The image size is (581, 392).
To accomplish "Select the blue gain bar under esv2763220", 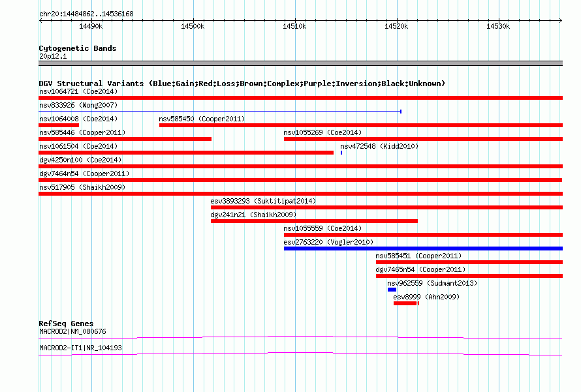I will [x=423, y=249].
